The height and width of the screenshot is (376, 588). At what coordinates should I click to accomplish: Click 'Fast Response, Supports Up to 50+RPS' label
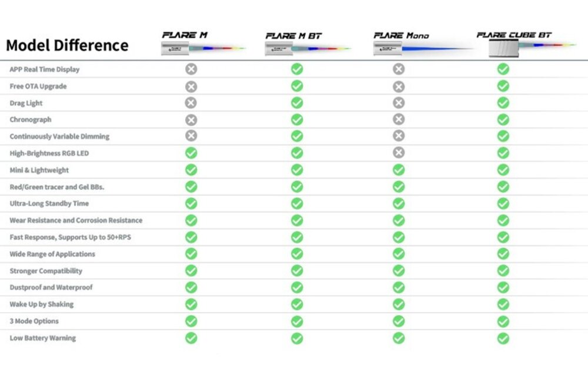pos(69,237)
